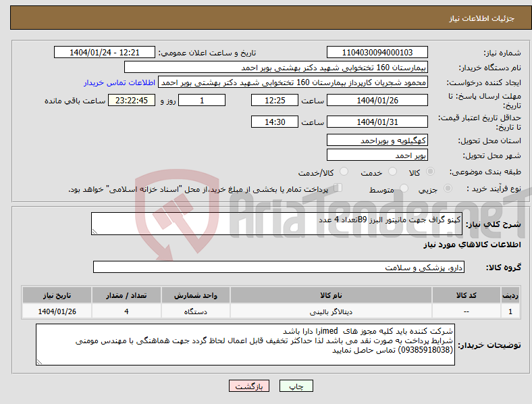
Task: Select the خدمت radio button
Action: pos(392,172)
